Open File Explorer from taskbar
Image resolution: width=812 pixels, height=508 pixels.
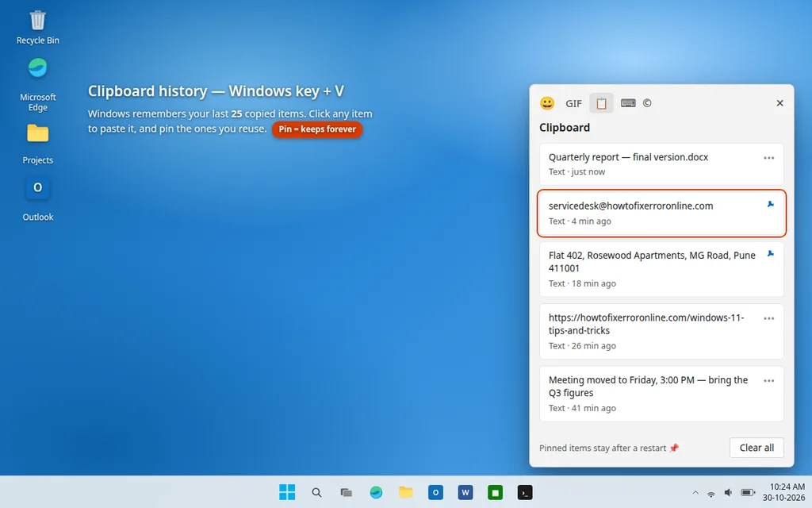point(405,492)
